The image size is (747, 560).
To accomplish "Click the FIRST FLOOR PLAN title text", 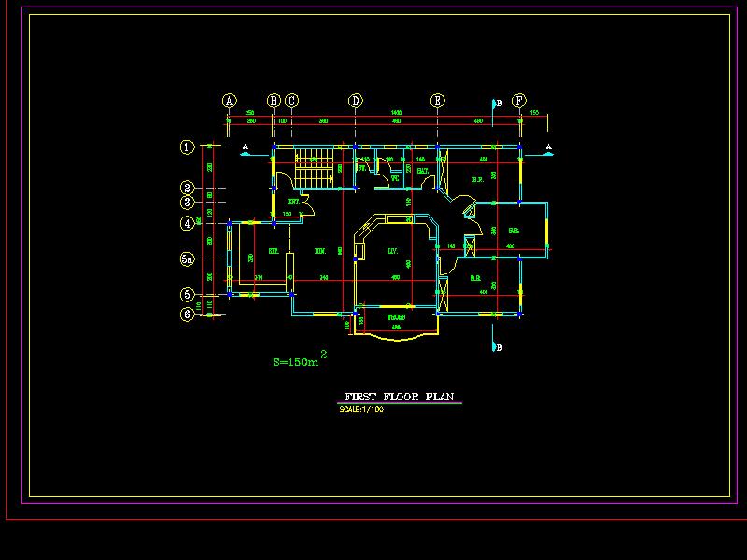I will [400, 397].
